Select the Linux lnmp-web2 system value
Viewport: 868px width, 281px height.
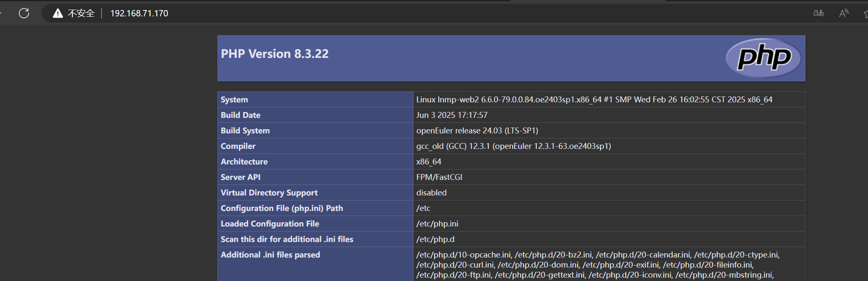pyautogui.click(x=594, y=99)
